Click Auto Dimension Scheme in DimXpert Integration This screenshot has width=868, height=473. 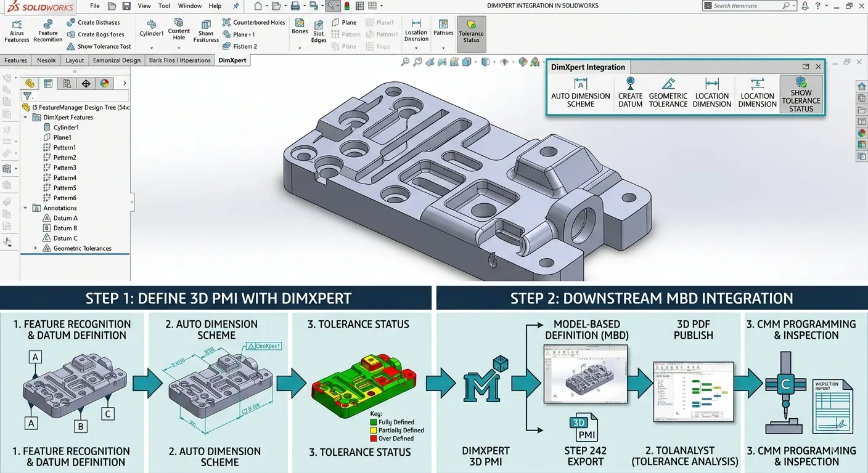581,92
